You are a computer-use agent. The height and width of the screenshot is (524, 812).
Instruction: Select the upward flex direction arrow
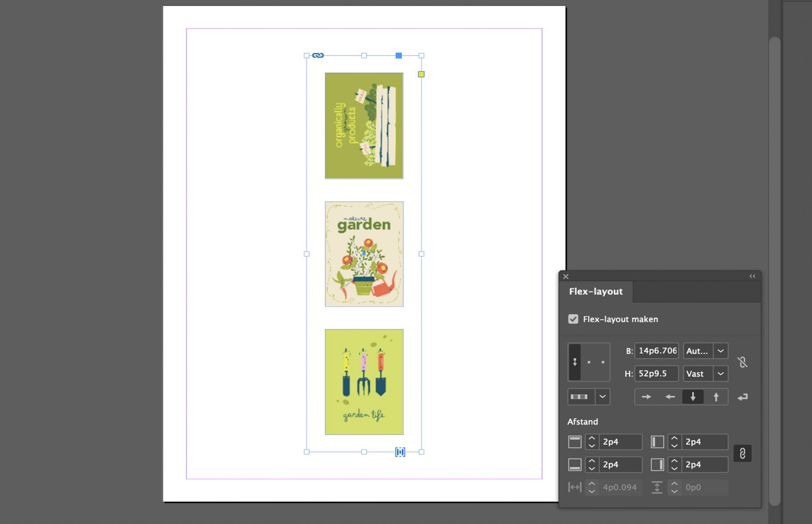pos(716,397)
